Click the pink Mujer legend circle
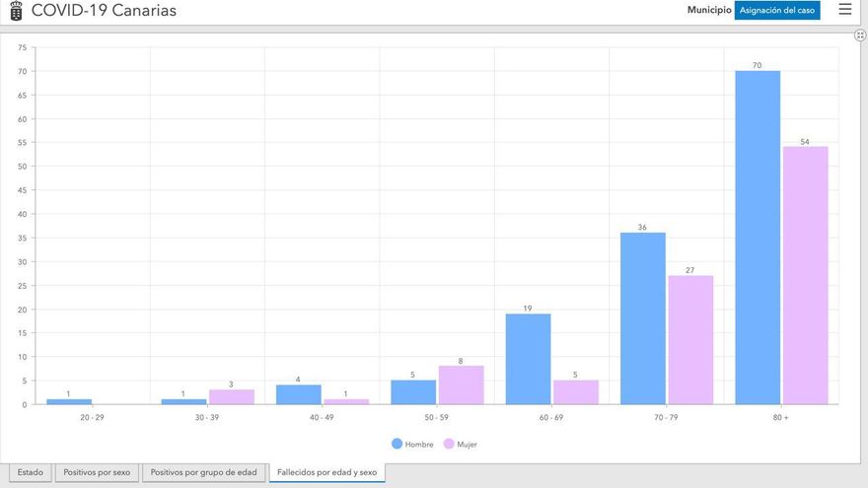Viewport: 868px width, 488px height. click(x=449, y=444)
